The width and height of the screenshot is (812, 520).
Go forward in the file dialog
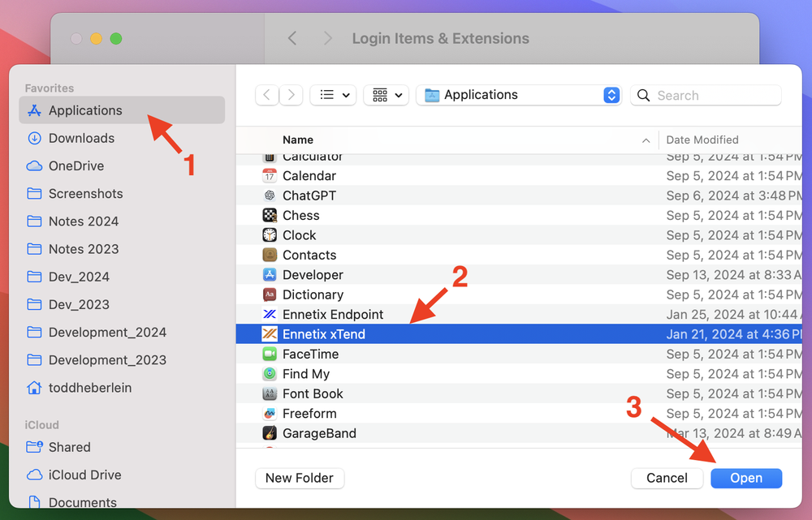coord(291,95)
